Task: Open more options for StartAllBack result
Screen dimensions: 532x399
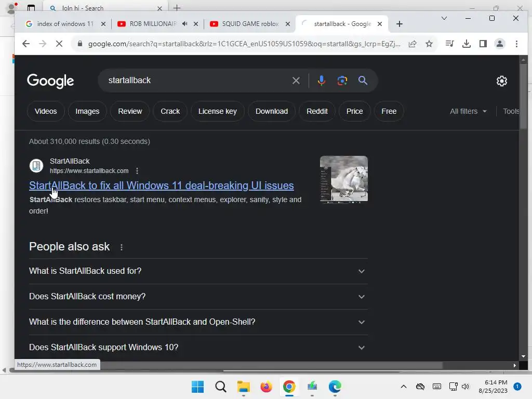Action: click(x=137, y=170)
